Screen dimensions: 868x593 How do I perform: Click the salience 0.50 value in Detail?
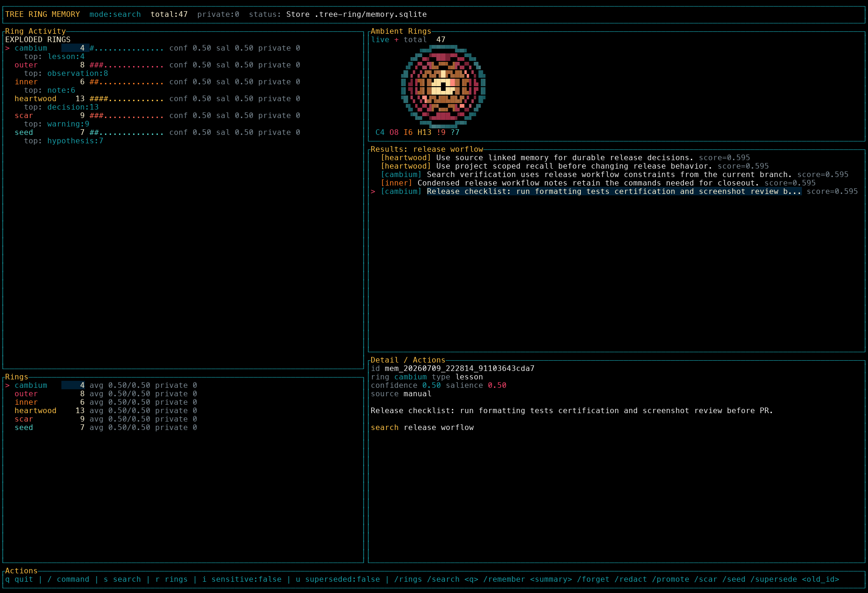(497, 385)
